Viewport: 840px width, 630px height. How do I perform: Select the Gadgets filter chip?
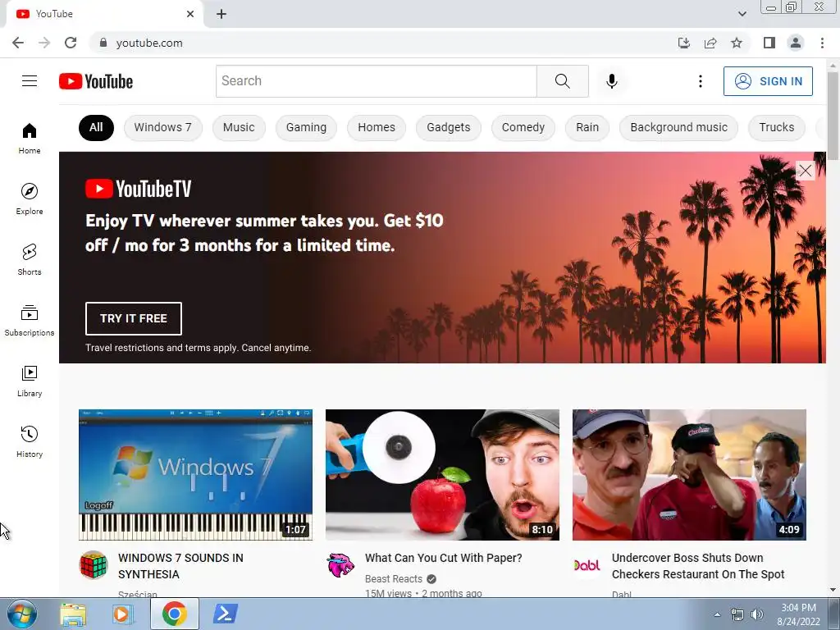coord(449,127)
